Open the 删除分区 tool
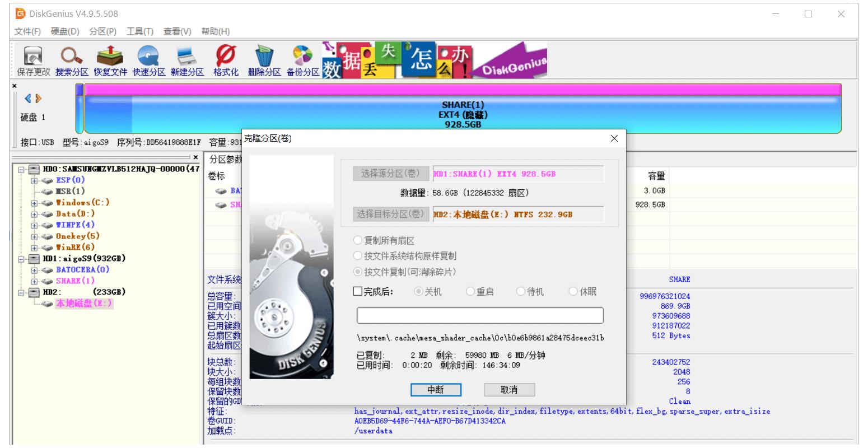 point(263,60)
